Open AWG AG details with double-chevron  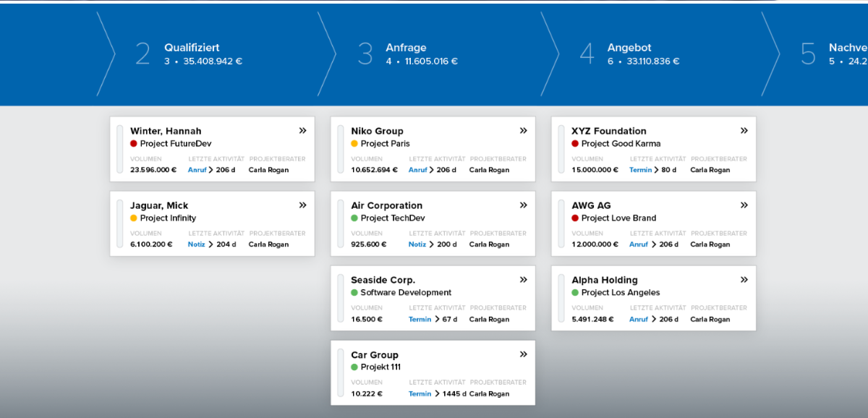[x=744, y=205]
